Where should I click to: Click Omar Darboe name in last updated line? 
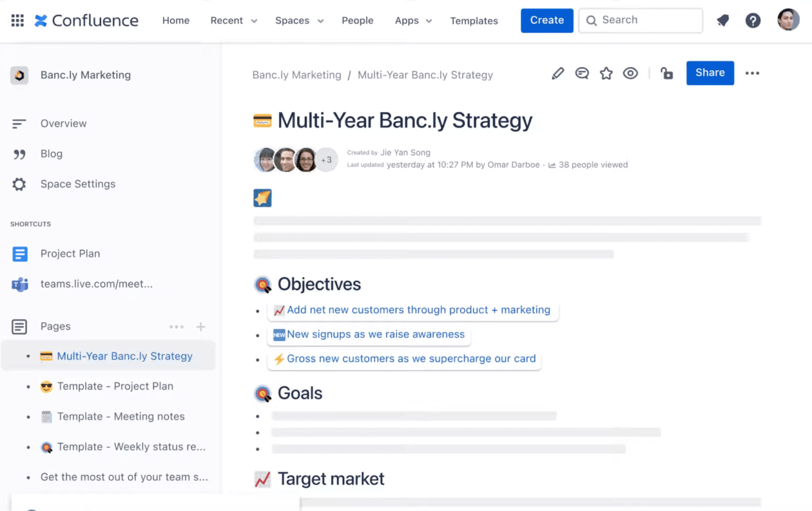[x=514, y=165]
